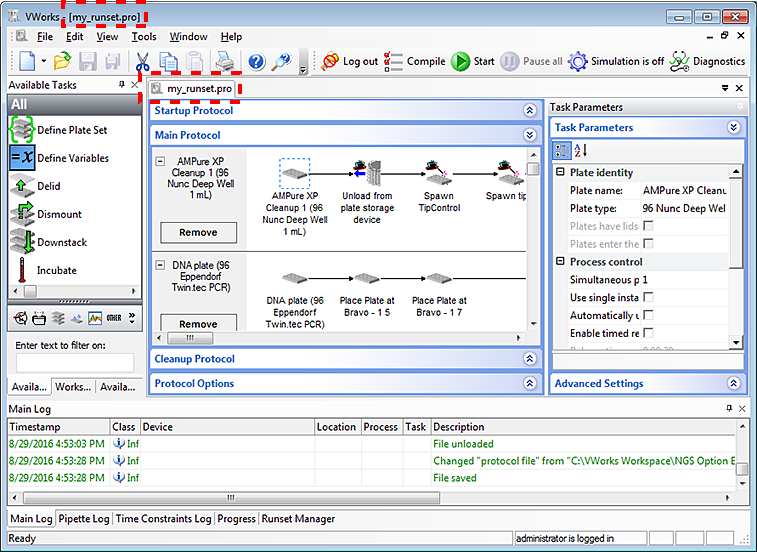Toggle the Simulation is off gear icon

click(578, 61)
